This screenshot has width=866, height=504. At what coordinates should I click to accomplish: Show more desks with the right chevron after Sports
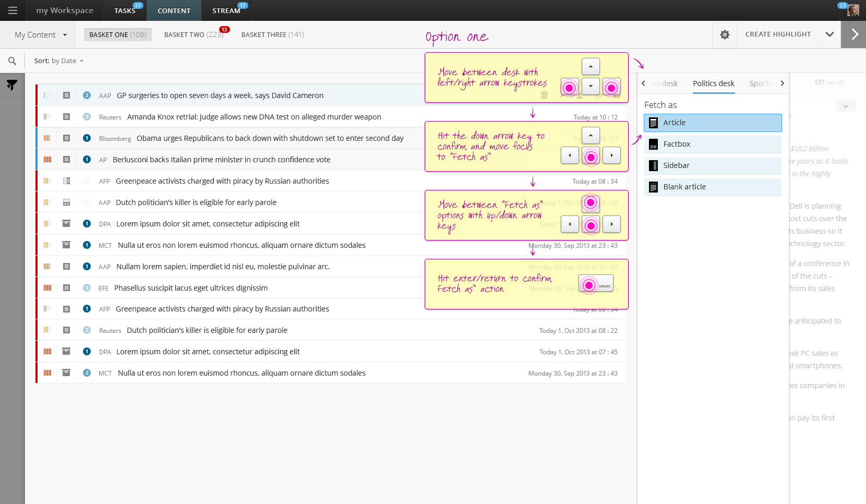click(782, 83)
